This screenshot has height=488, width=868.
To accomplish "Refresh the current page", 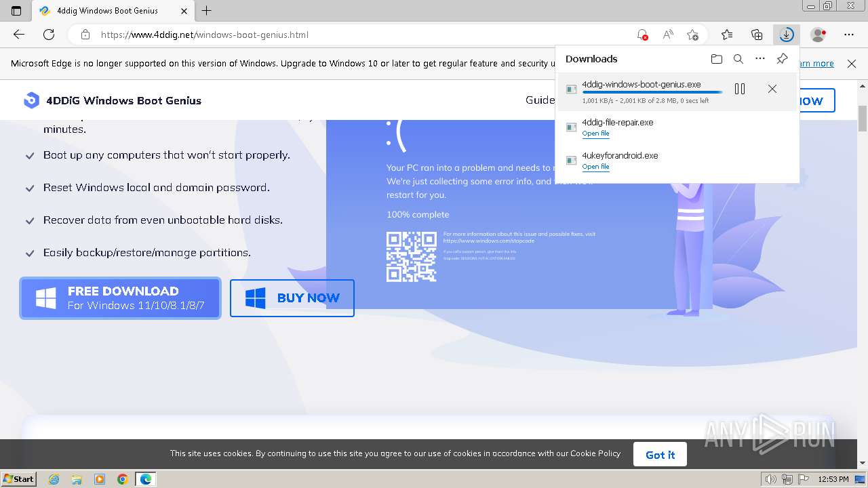I will (x=49, y=35).
